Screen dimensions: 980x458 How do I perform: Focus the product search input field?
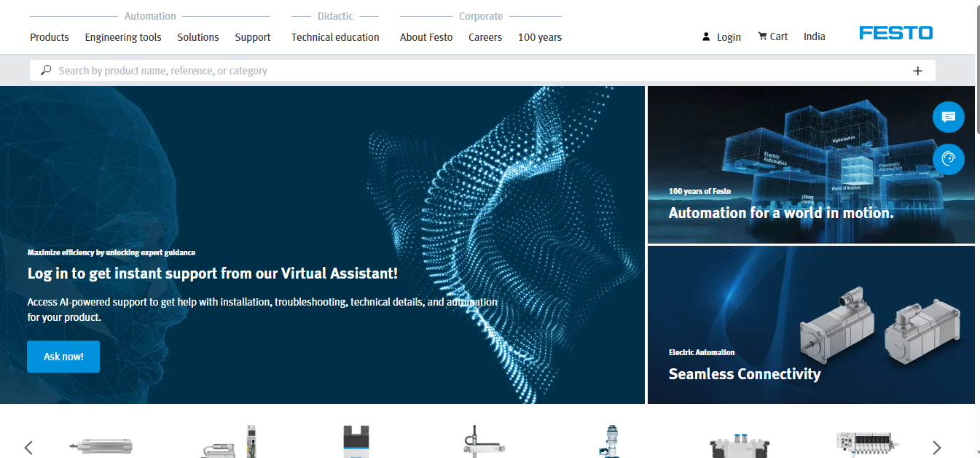click(x=481, y=71)
